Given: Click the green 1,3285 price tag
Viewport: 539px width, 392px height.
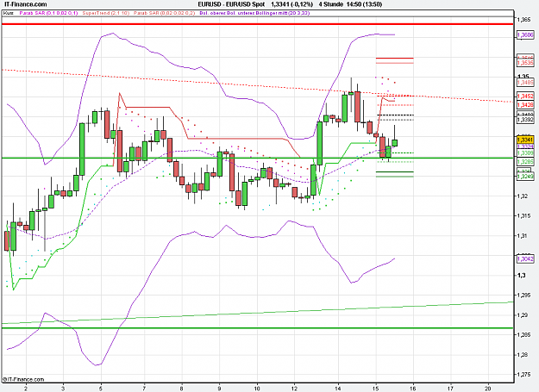Looking at the screenshot, I should click(x=525, y=161).
